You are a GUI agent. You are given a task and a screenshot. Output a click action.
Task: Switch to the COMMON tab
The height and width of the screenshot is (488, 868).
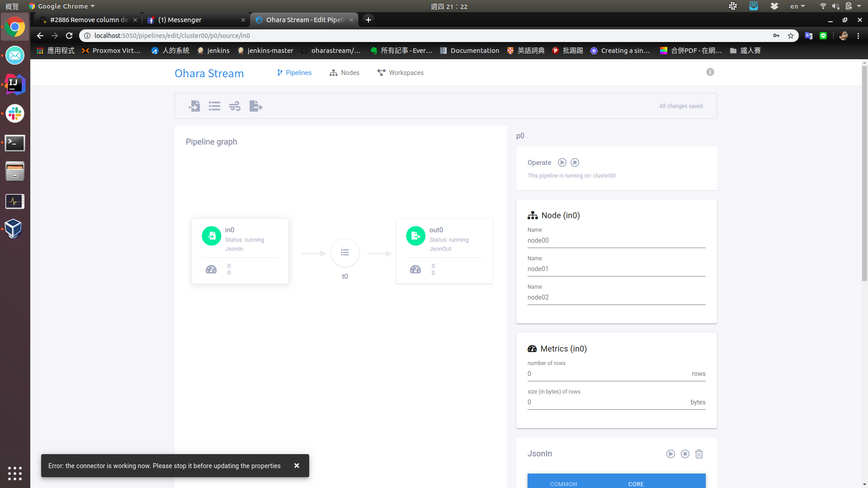563,483
